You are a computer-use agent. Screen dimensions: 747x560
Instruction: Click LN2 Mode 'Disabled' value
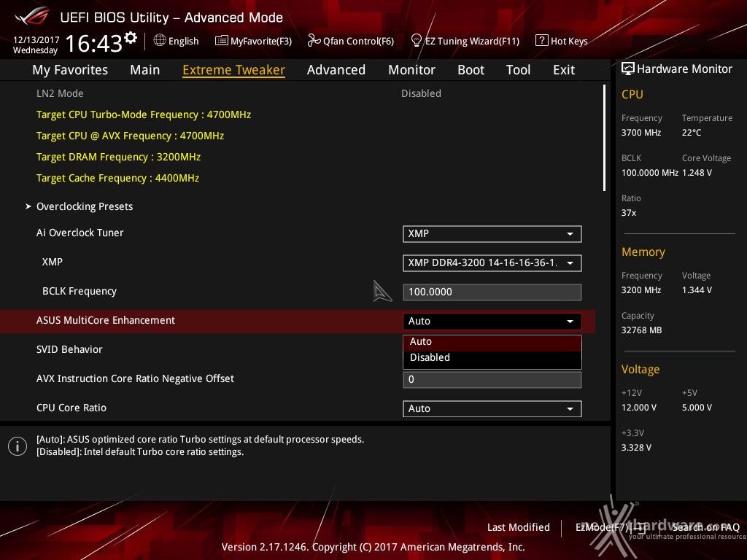click(421, 93)
